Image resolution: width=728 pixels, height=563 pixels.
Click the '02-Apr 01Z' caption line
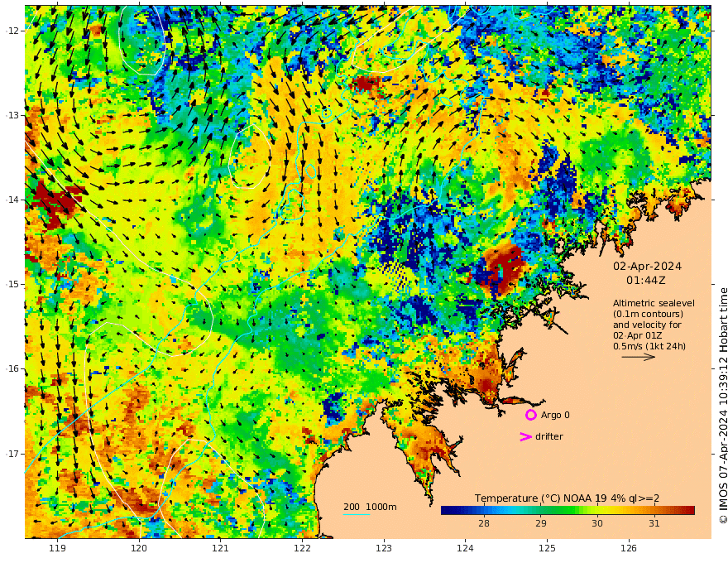[638, 335]
